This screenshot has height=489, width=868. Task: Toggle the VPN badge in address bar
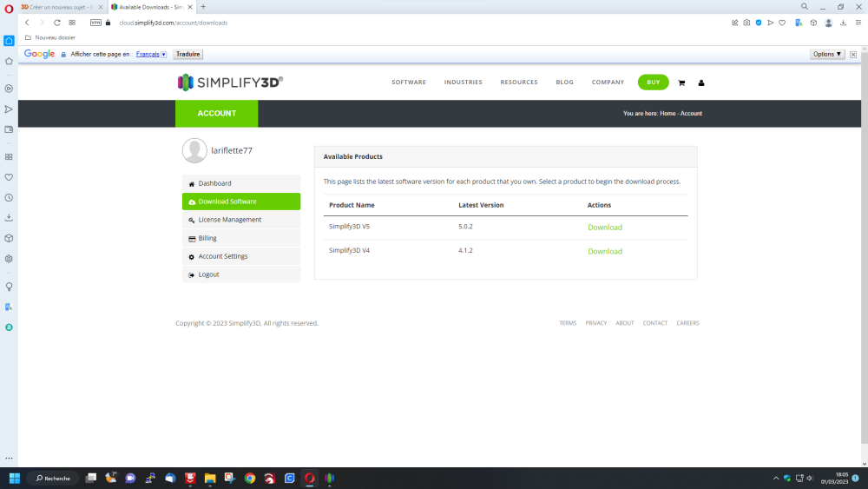[95, 23]
